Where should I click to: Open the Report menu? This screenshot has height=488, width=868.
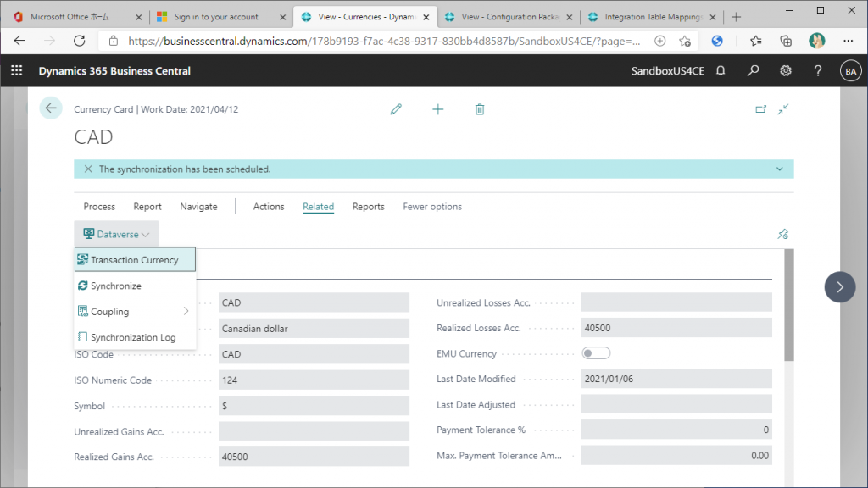147,207
